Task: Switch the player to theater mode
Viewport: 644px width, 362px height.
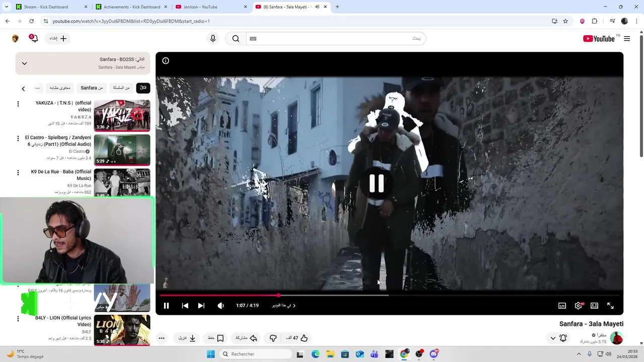Action: pyautogui.click(x=594, y=306)
